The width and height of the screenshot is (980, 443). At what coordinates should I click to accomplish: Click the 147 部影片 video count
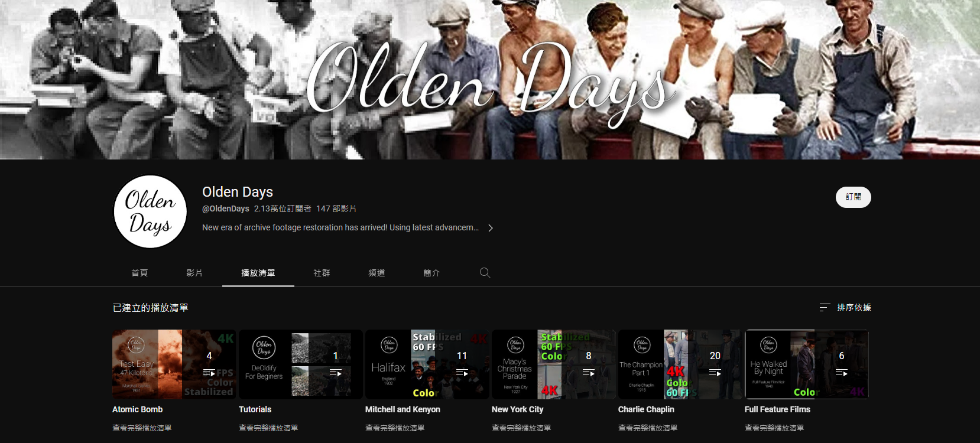pyautogui.click(x=336, y=209)
